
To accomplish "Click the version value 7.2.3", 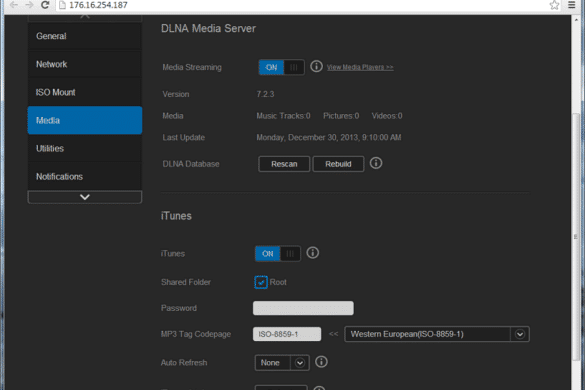I will [x=265, y=94].
